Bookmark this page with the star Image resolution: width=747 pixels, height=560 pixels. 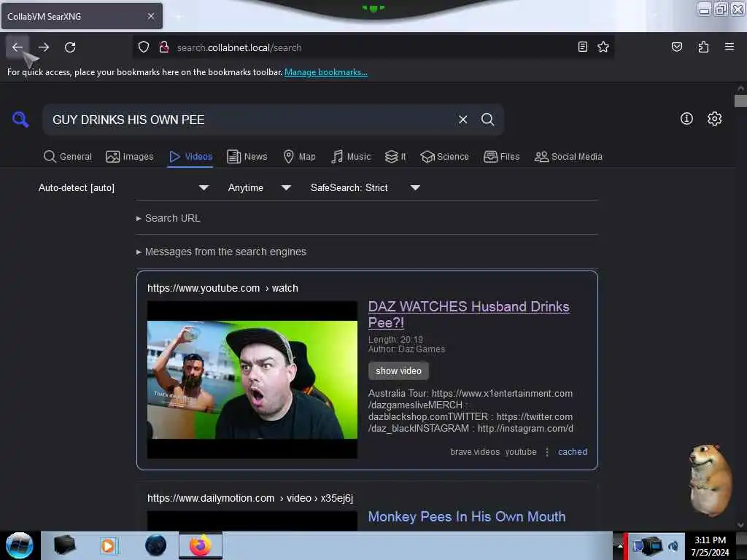click(x=603, y=47)
